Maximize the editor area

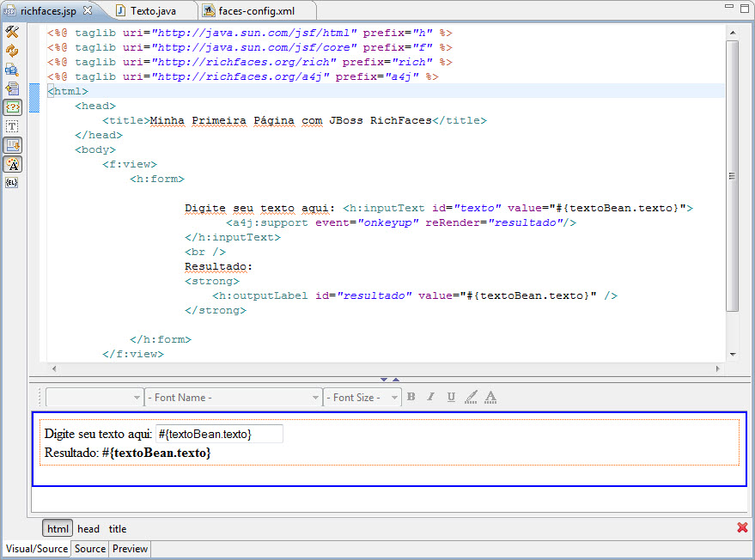coord(745,9)
